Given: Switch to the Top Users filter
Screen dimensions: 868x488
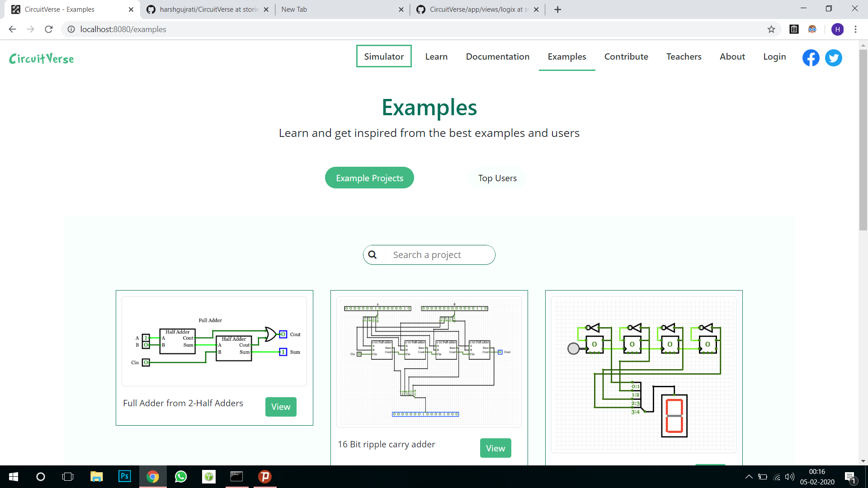Looking at the screenshot, I should pyautogui.click(x=497, y=178).
